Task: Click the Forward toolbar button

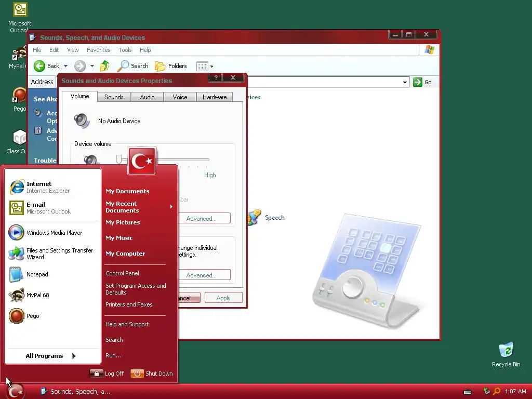Action: (x=80, y=66)
